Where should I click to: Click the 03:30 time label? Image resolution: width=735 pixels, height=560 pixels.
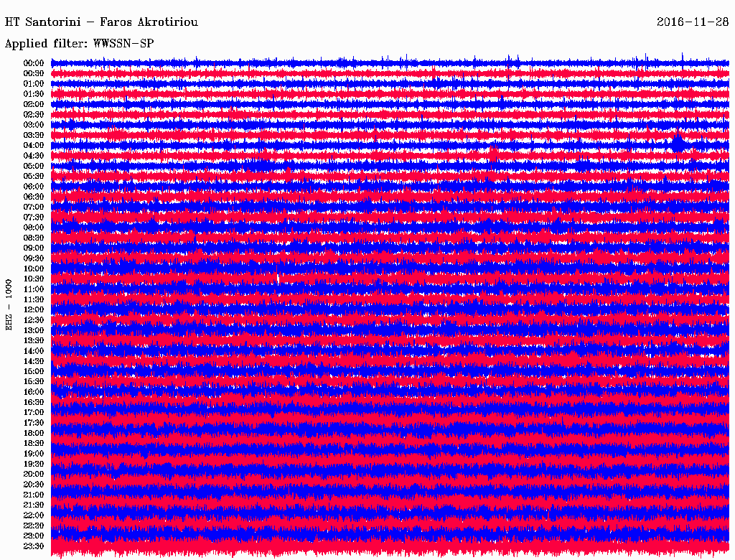pyautogui.click(x=33, y=135)
